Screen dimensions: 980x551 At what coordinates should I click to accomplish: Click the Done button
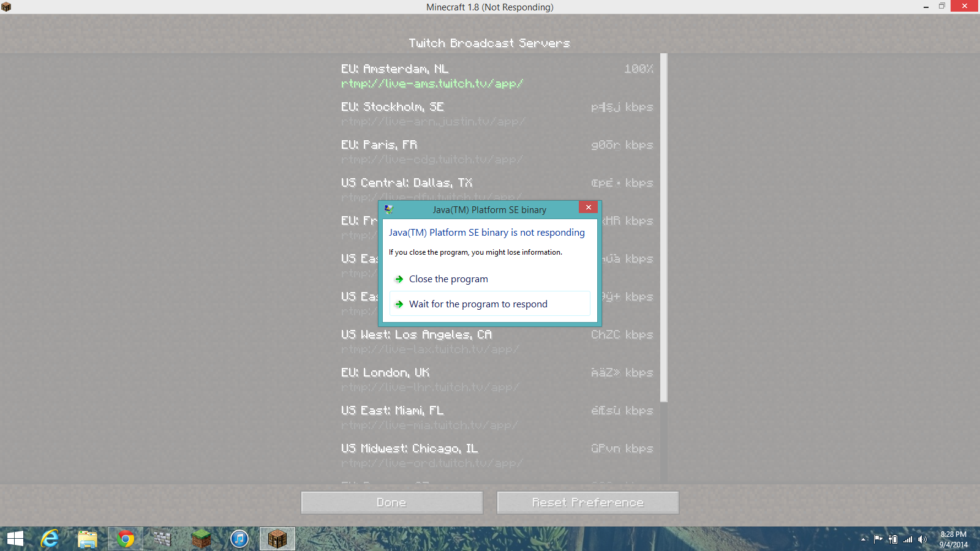point(392,503)
